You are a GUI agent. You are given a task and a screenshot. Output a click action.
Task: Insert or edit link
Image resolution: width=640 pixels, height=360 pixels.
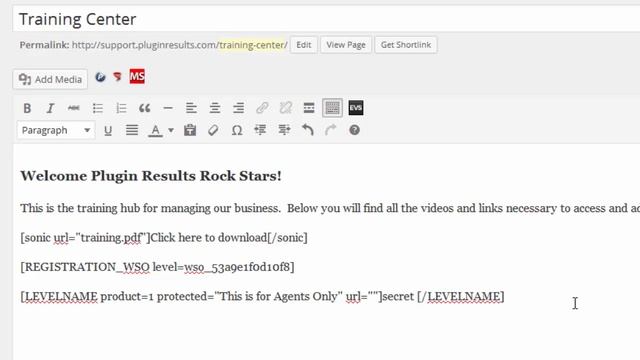[262, 108]
